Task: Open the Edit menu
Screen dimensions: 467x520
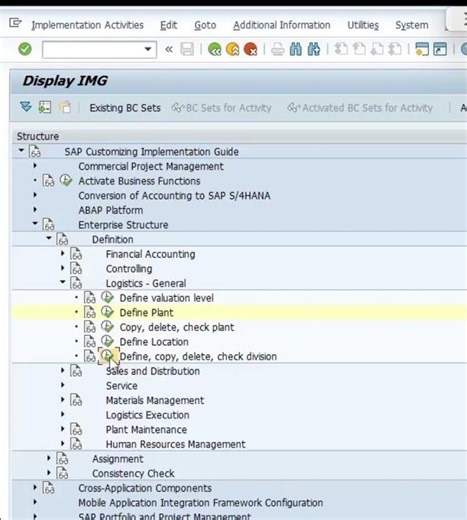Action: click(x=168, y=25)
